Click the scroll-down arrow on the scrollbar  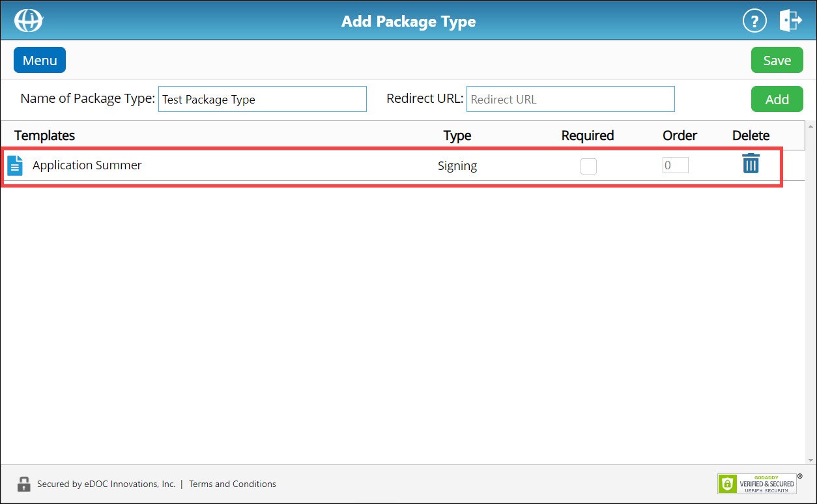pos(810,459)
